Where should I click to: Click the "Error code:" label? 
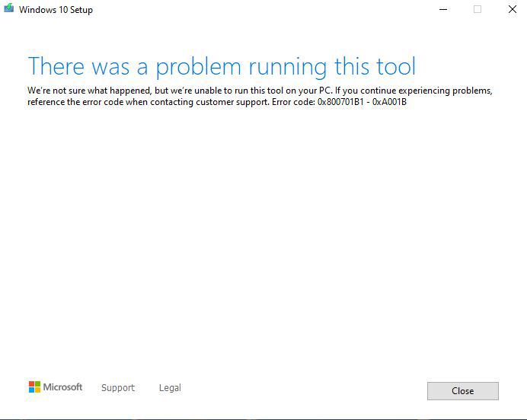[293, 102]
